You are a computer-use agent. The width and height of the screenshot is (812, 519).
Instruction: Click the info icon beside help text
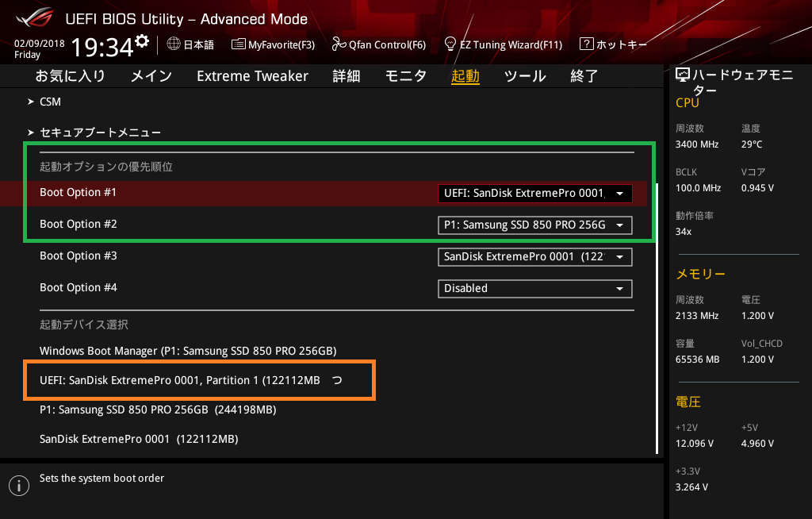point(19,486)
